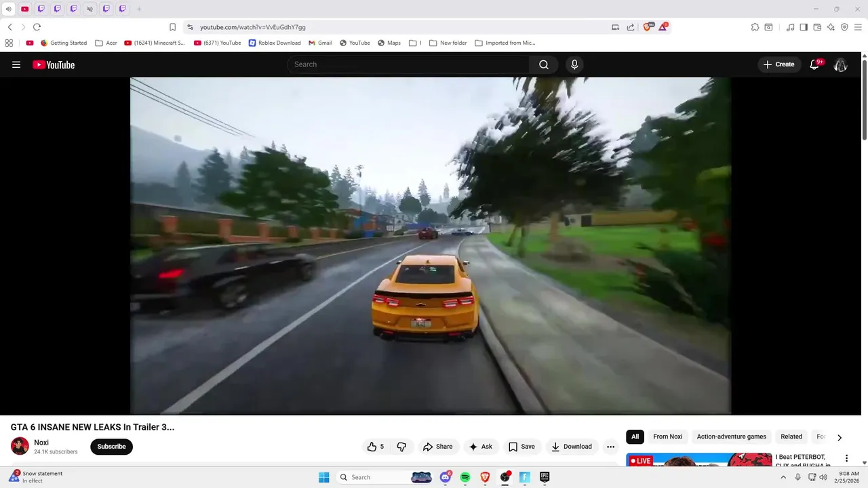Open Brave Wallet icon

817,27
